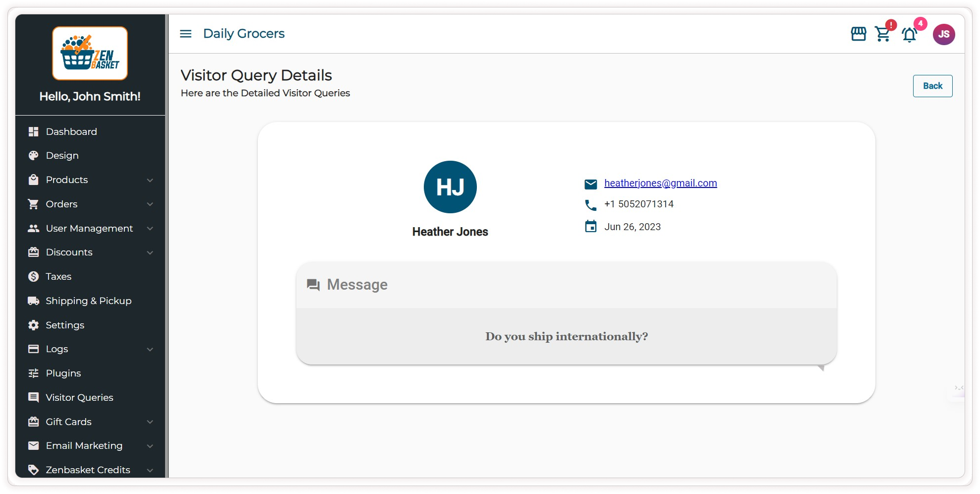Open Dashboard in the sidebar

coord(71,131)
